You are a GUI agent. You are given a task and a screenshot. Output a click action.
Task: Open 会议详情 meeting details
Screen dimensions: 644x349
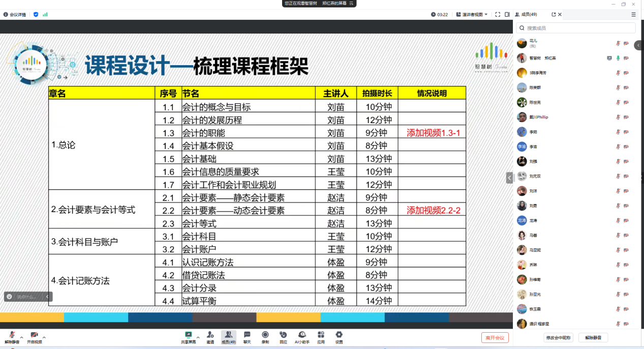click(15, 14)
